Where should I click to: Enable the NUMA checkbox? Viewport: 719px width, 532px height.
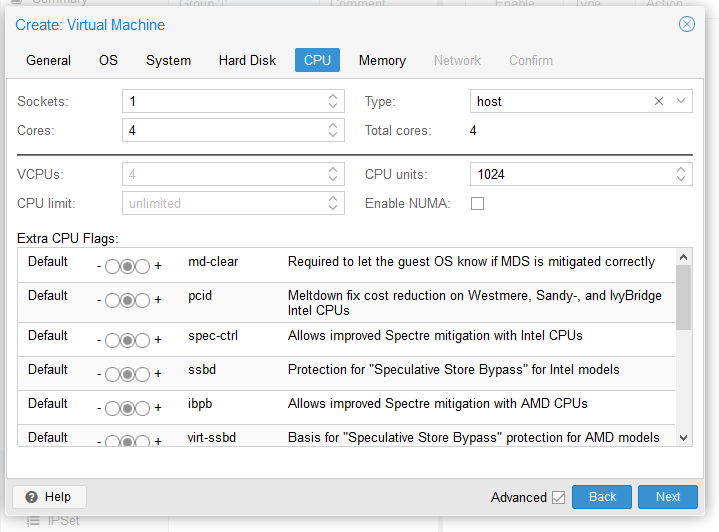click(x=477, y=203)
